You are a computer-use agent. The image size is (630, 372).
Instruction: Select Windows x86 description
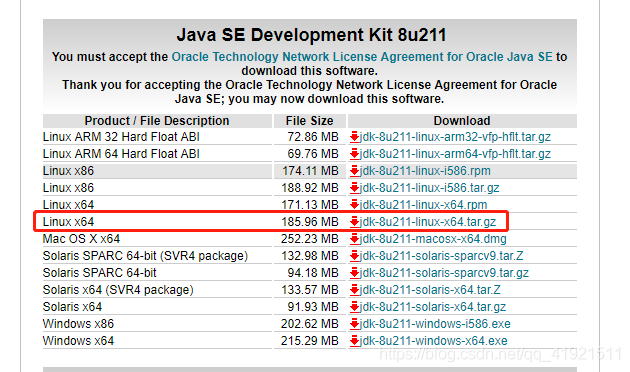click(78, 323)
